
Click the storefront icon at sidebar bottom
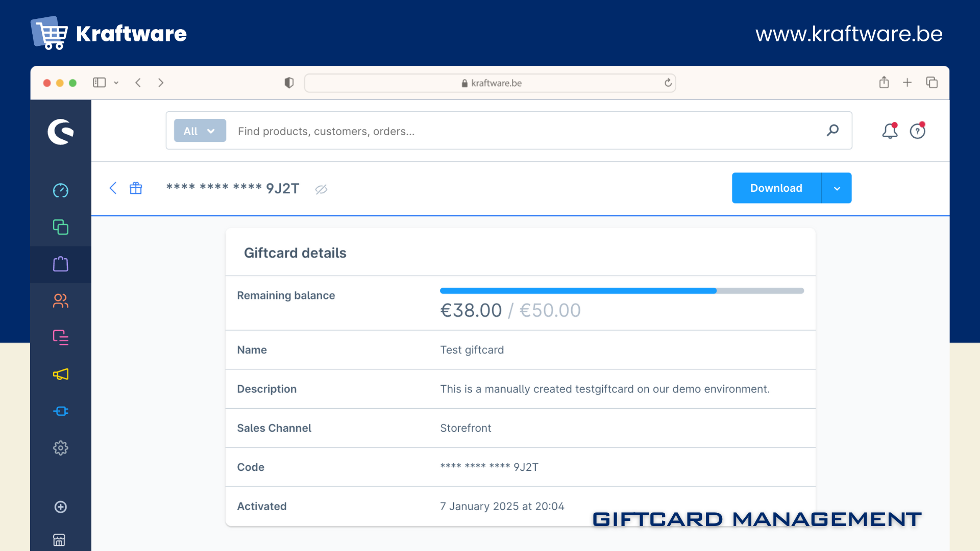coord(60,540)
